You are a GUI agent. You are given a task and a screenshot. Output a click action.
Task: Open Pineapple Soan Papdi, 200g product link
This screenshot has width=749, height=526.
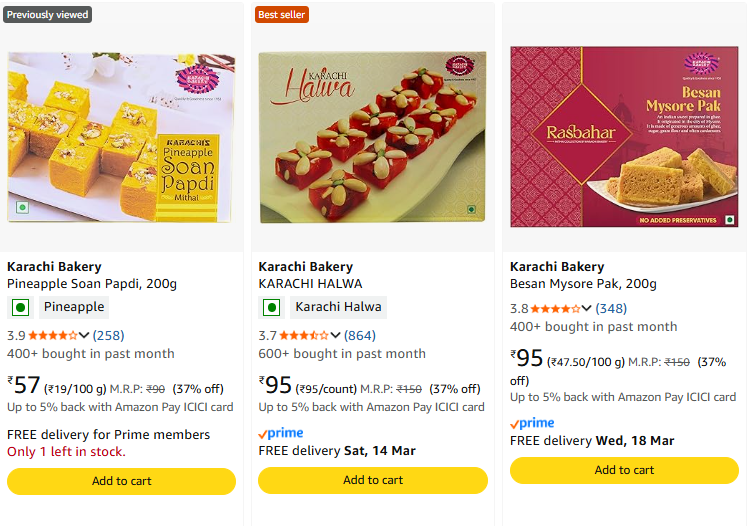tap(92, 284)
